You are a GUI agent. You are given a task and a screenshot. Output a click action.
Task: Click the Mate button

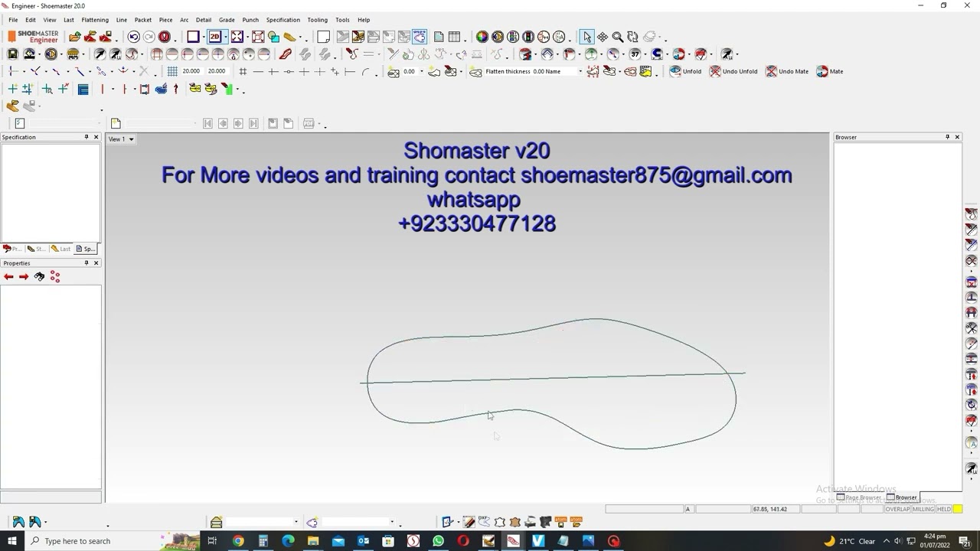pos(830,71)
